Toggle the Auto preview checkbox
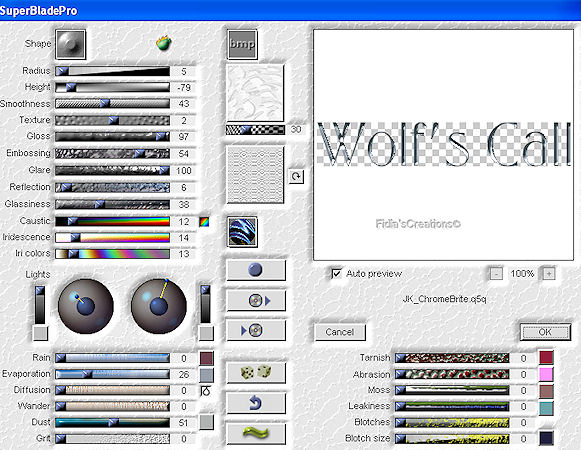The image size is (581, 450). coord(336,274)
